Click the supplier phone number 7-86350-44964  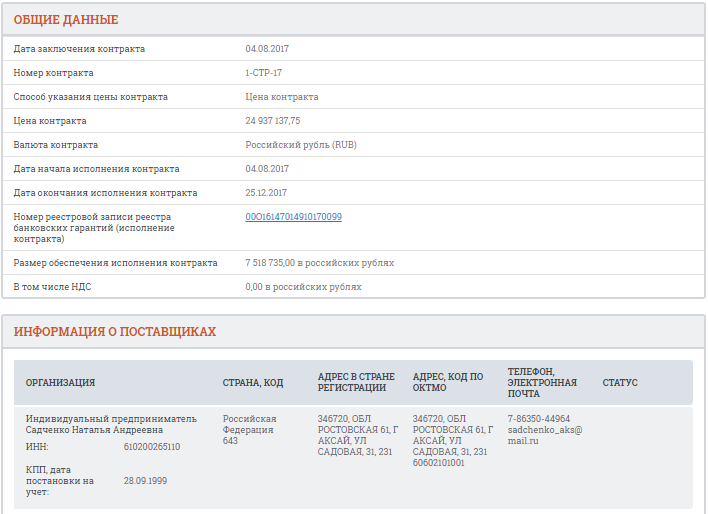(x=539, y=419)
